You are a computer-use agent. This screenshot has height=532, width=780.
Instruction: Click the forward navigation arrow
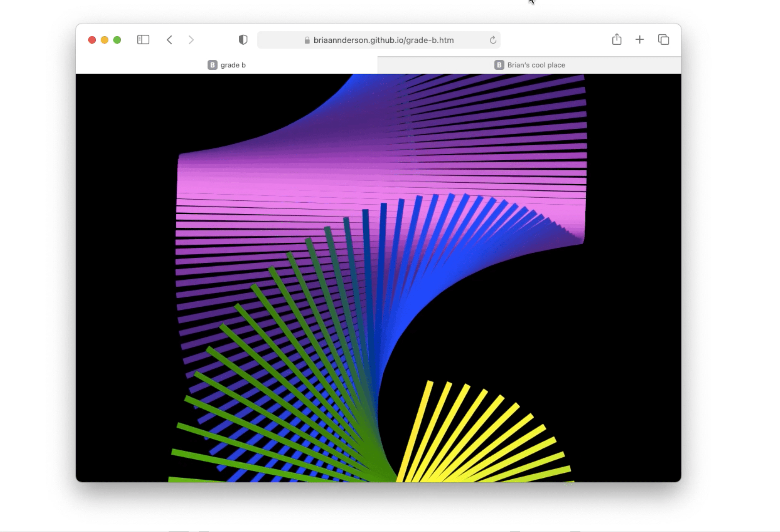191,40
